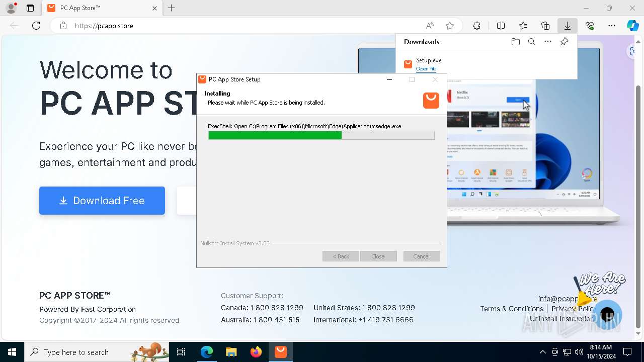This screenshot has width=644, height=362.
Task: Open the tab actions menu icon
Action: [30, 8]
